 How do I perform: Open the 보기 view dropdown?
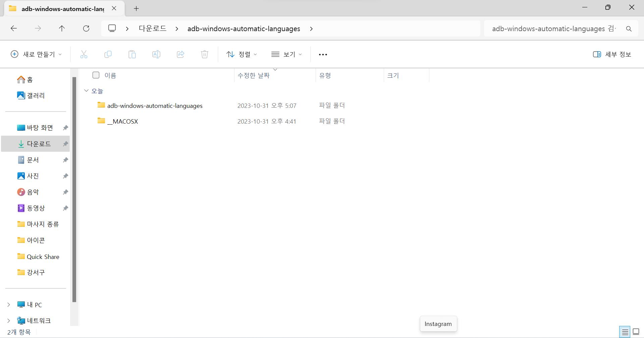coord(286,54)
